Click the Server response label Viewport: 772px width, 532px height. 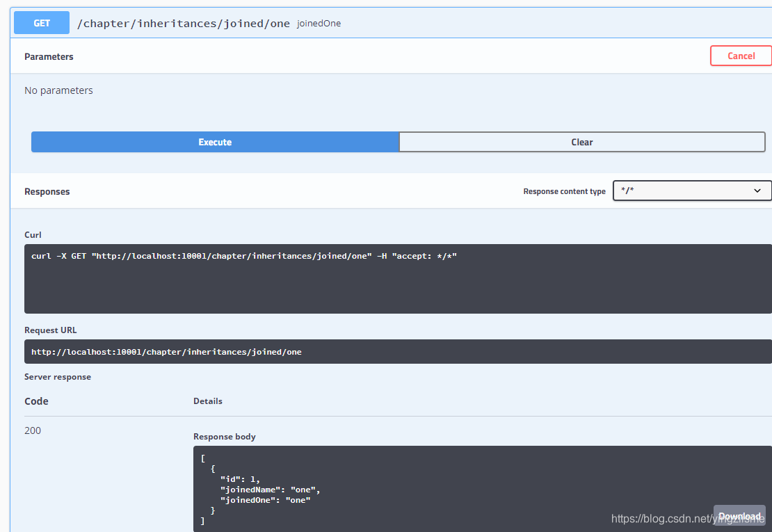tap(58, 377)
